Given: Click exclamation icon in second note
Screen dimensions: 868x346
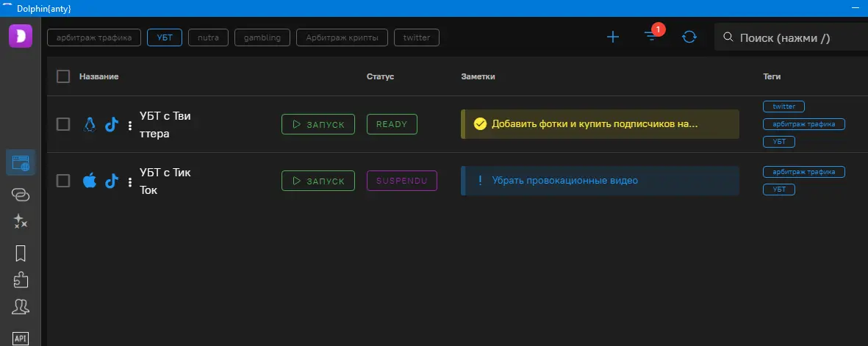Looking at the screenshot, I should click(x=480, y=181).
